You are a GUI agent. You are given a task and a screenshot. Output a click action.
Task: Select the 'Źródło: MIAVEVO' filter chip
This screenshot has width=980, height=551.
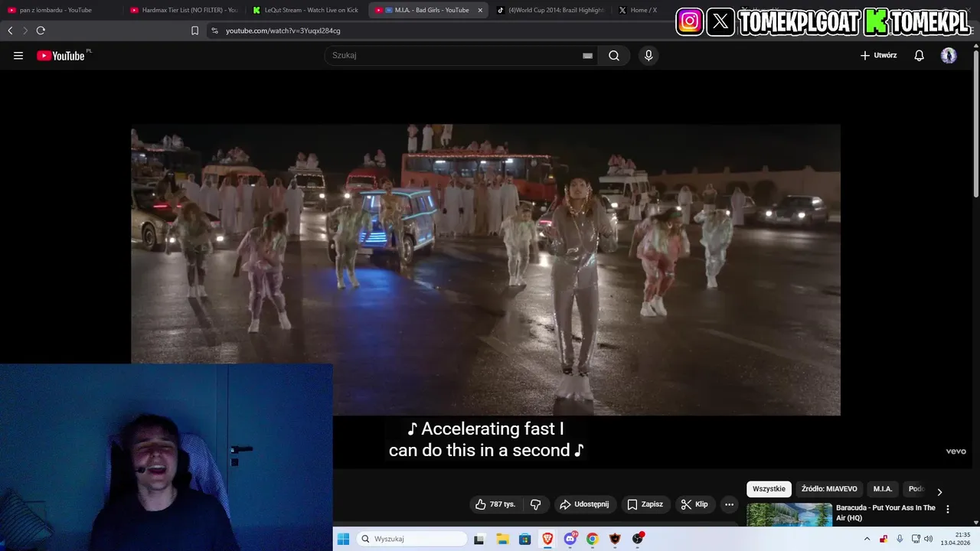coord(829,489)
